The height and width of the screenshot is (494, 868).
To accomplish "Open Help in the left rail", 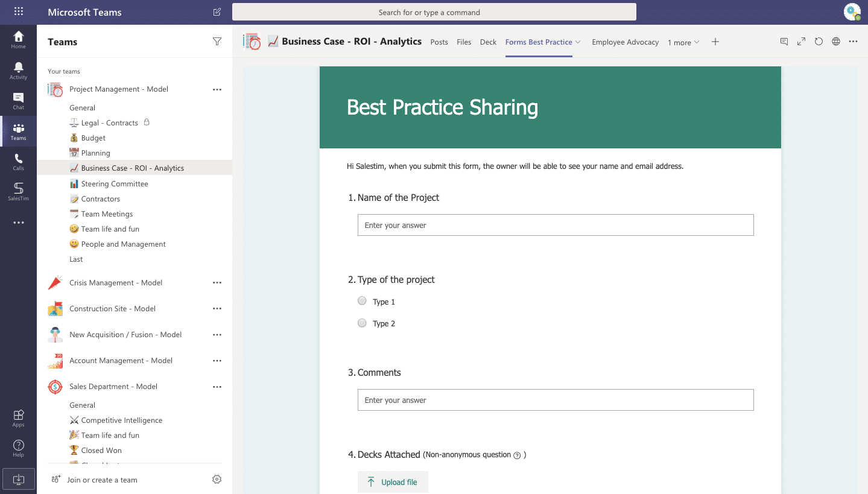I will [x=18, y=448].
